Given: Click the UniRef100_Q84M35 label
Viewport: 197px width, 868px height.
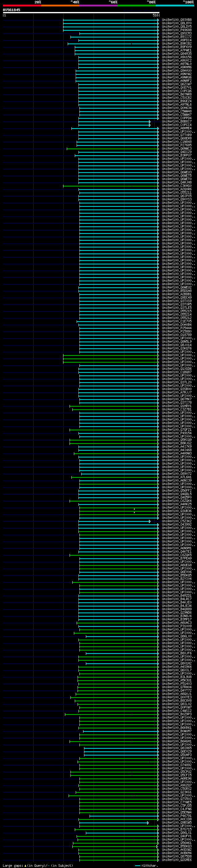Looking at the screenshot, I should click(177, 54).
